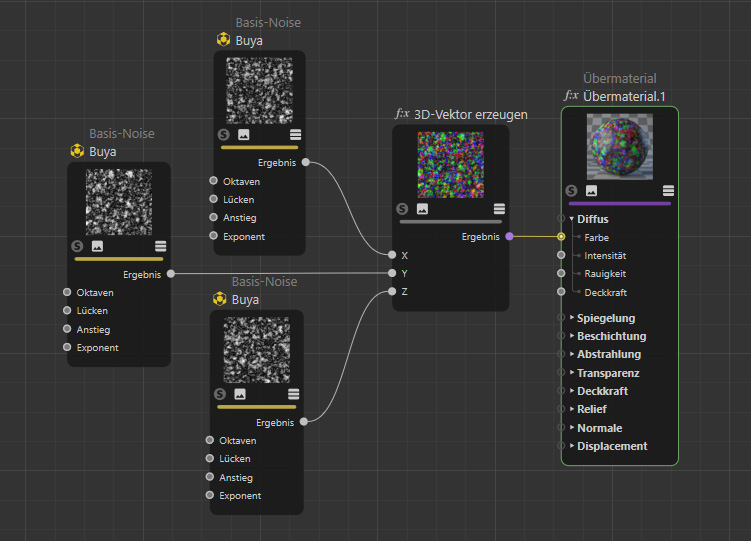Click yellow noise icon of bottom Basis-Noise node
Viewport: 751px width, 541px height.
pos(220,299)
